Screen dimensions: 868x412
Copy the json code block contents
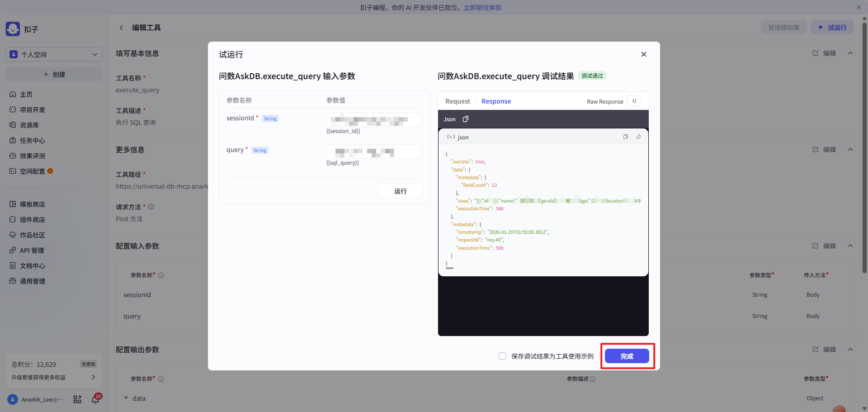tap(626, 137)
